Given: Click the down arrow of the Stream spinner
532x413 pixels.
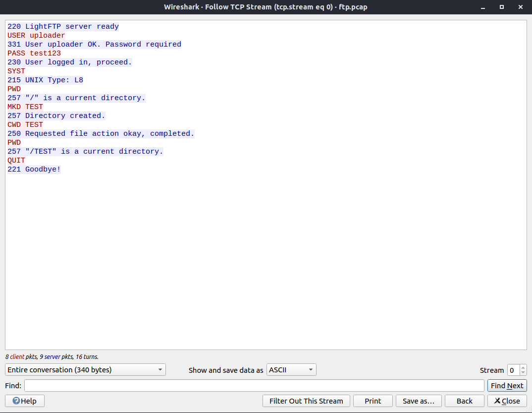Looking at the screenshot, I should [523, 373].
